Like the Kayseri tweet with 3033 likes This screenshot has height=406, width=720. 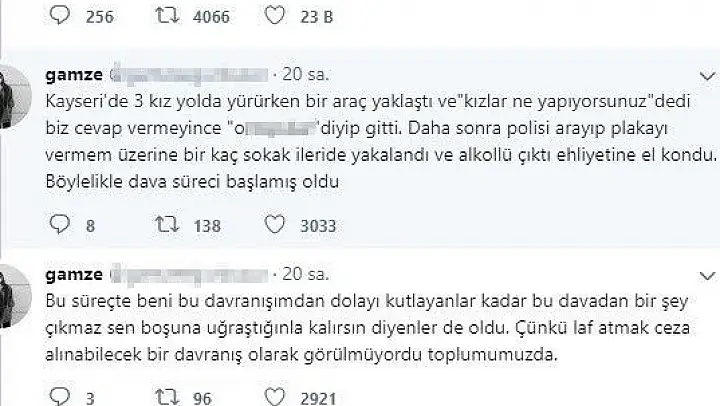tap(275, 225)
